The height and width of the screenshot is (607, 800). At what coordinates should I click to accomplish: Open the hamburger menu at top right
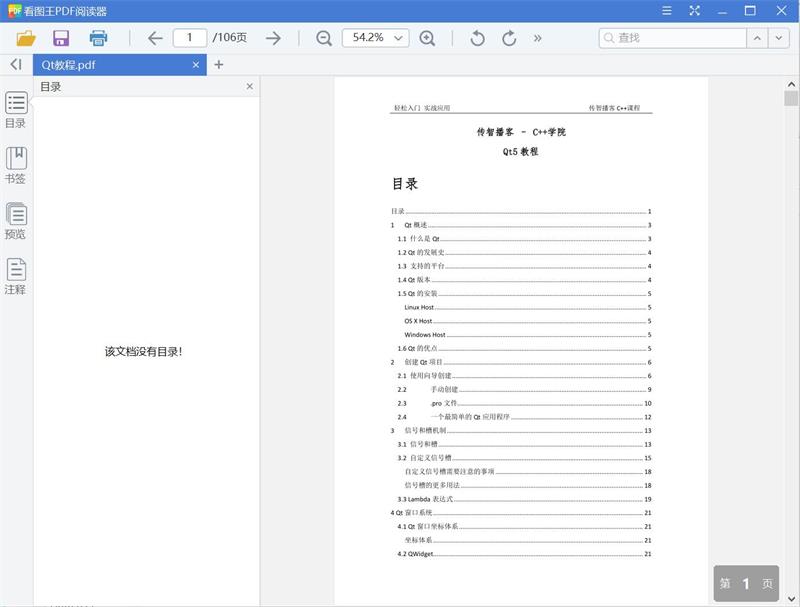point(666,11)
